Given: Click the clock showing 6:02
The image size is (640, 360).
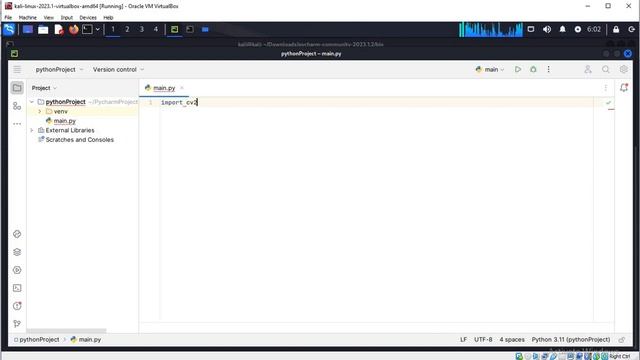Looking at the screenshot, I should coord(593,29).
